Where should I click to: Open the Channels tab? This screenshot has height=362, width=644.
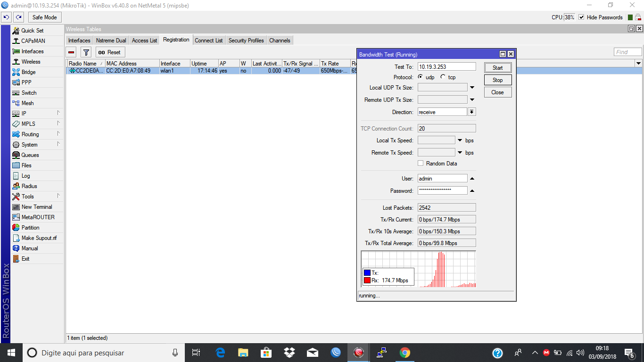click(280, 41)
